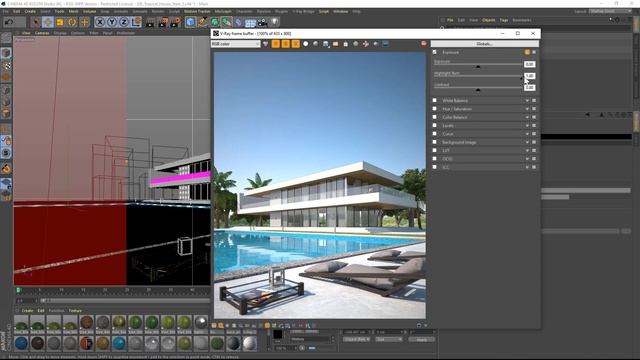Disable the Exposure correction checkbox
Screen dimensions: 640x360
(x=435, y=52)
